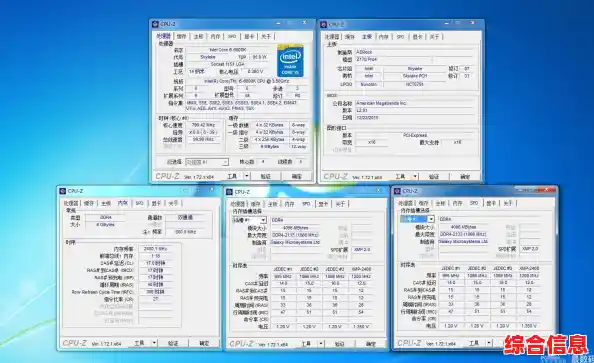Image resolution: width=594 pixels, height=363 pixels.
Task: Click the 验证 button in the inactive SPD window
Action: (x=340, y=344)
